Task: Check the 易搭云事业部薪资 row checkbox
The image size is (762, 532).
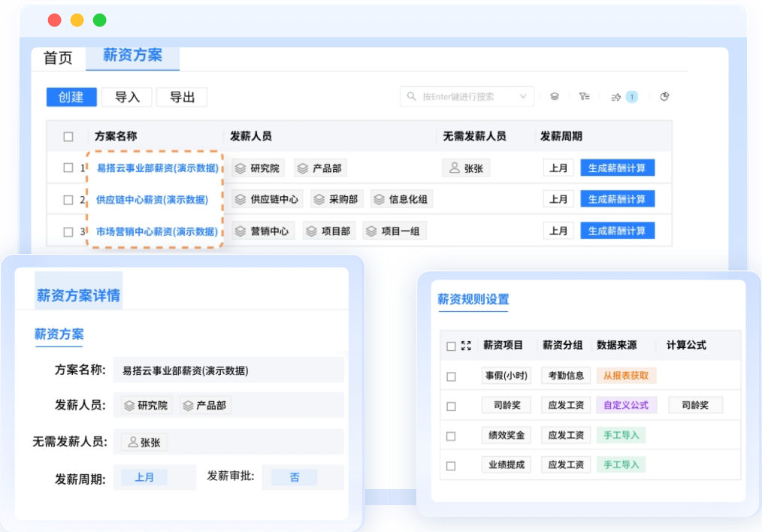Action: (x=68, y=168)
